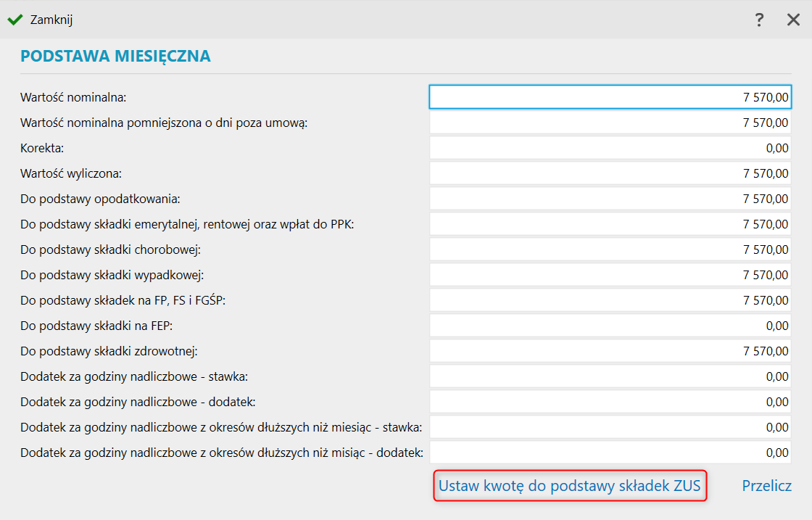The height and width of the screenshot is (520, 812).
Task: Click the składki zdrowotnej base field
Action: click(x=610, y=351)
